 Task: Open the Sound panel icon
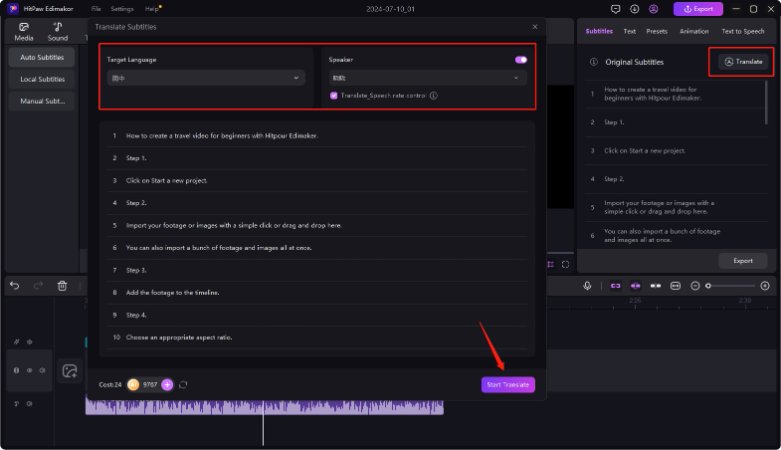58,31
